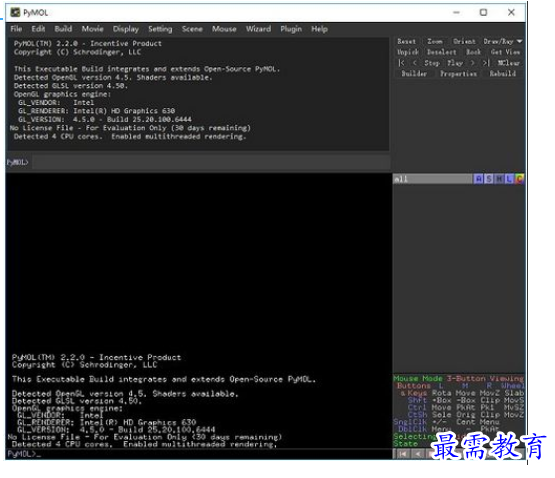Click the Orient button
Image resolution: width=555 pixels, height=478 pixels.
tap(464, 41)
